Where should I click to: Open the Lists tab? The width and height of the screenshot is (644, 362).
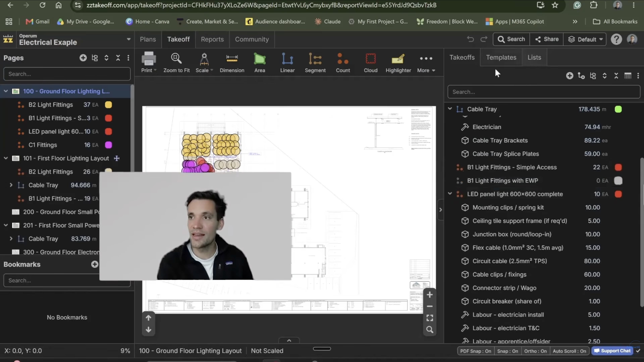coord(534,57)
